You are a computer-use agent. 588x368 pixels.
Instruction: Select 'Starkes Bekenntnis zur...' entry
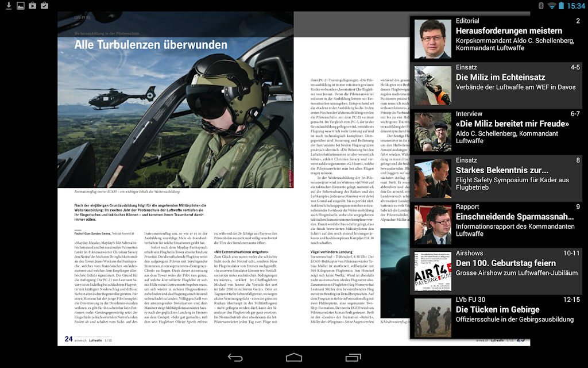[496, 179]
